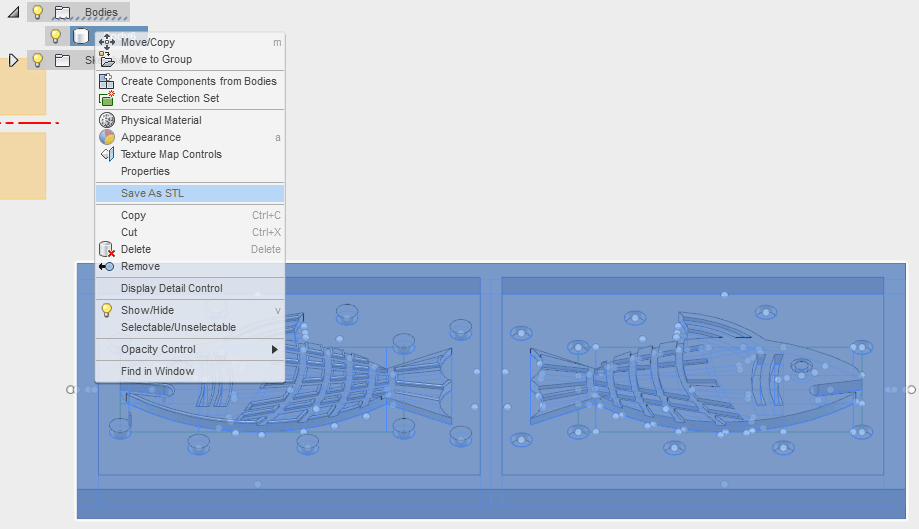Toggle visibility lightbulb of the selected body
This screenshot has height=529, width=919.
pos(56,36)
